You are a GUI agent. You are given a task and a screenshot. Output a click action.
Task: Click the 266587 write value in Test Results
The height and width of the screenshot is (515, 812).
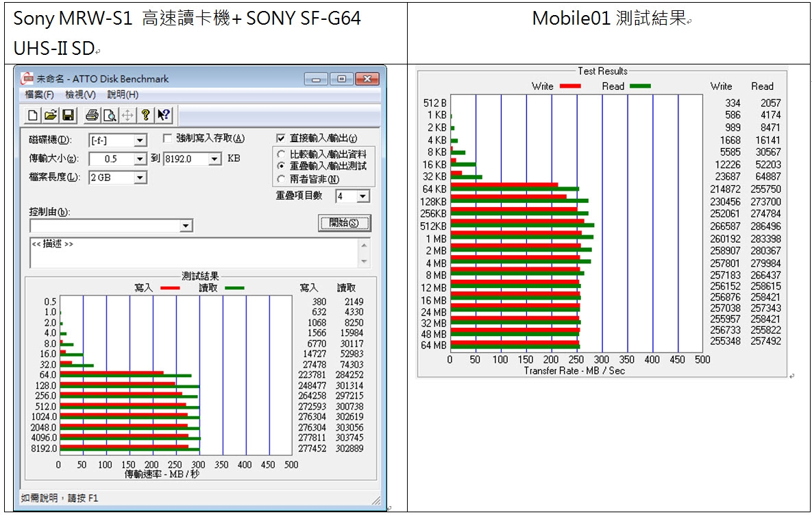coord(726,226)
